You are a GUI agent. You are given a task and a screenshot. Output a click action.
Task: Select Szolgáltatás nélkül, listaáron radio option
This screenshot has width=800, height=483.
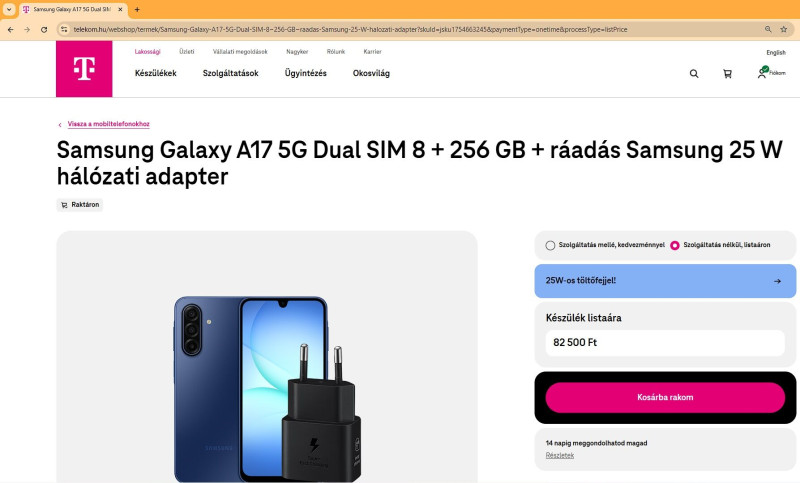coord(674,245)
